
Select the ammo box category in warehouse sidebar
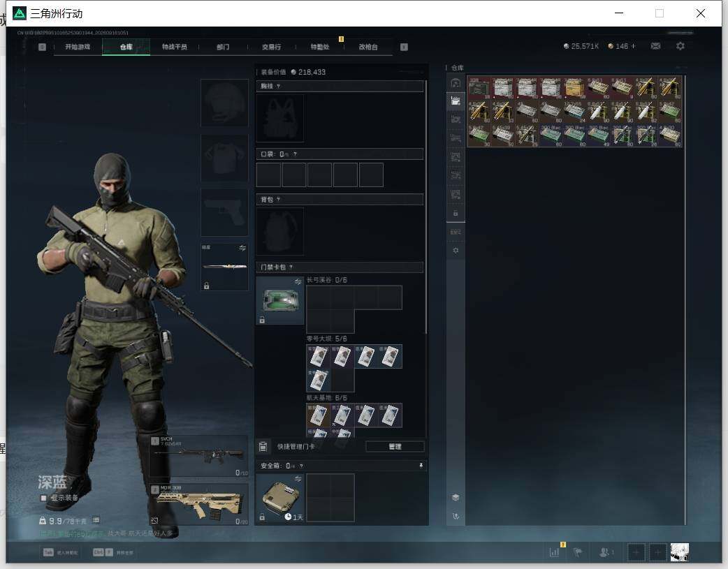[456, 101]
